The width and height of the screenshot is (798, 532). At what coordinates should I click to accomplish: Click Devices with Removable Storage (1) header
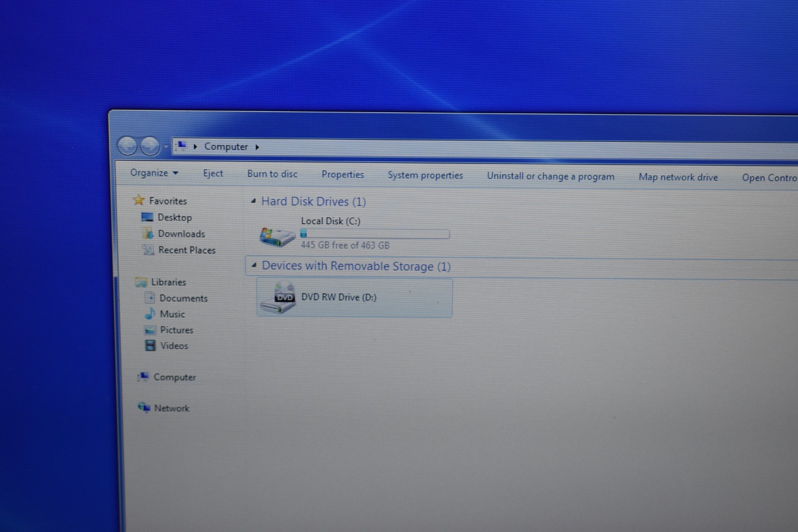coord(356,266)
